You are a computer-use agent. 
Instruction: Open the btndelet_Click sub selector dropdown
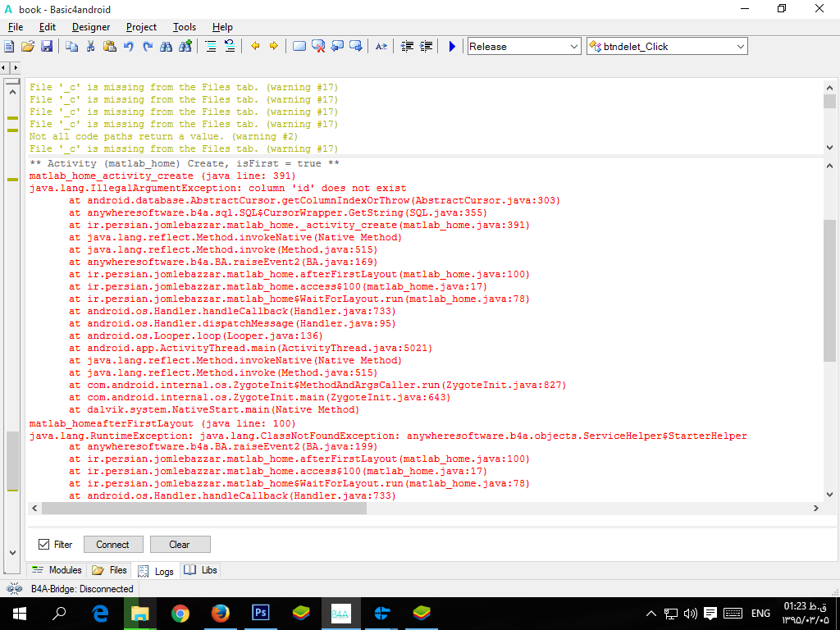point(741,47)
